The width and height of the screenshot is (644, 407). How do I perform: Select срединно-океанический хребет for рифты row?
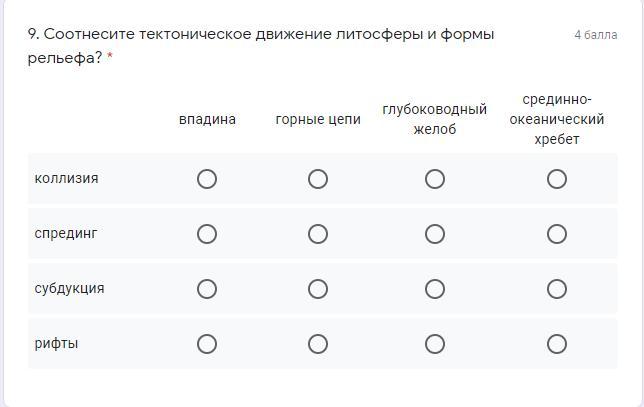[557, 344]
